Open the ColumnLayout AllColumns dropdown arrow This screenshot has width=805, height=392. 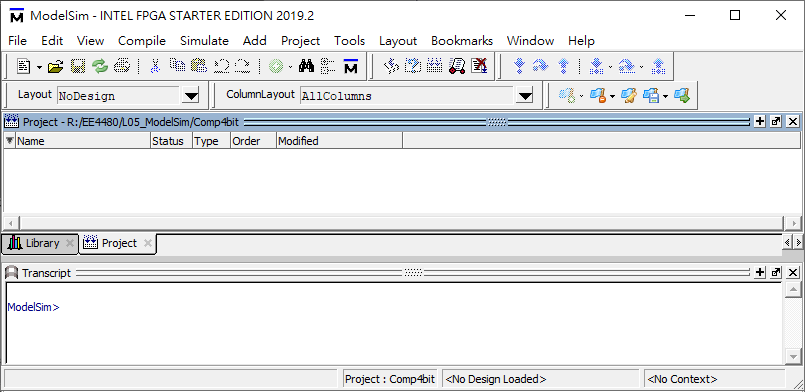(525, 95)
